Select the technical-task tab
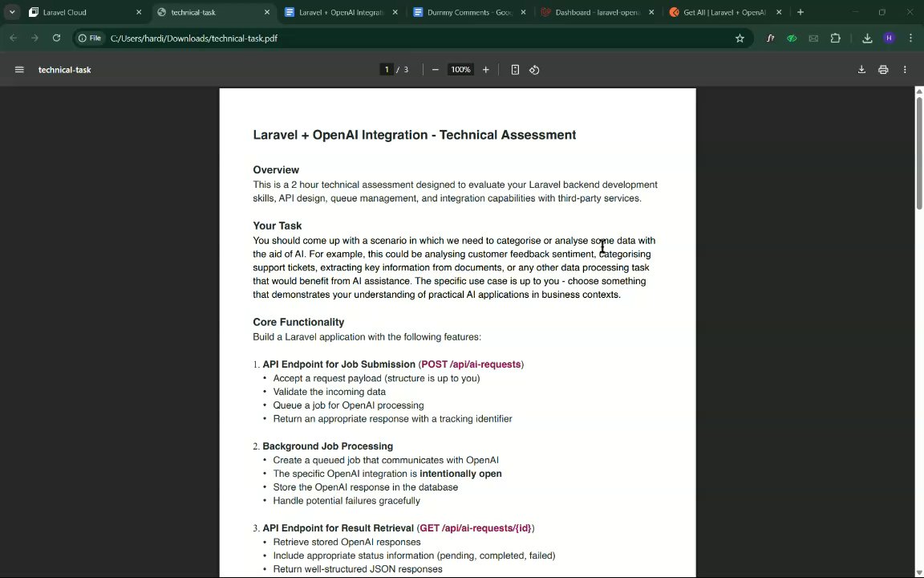Screen dimensions: 924x578 pos(214,12)
